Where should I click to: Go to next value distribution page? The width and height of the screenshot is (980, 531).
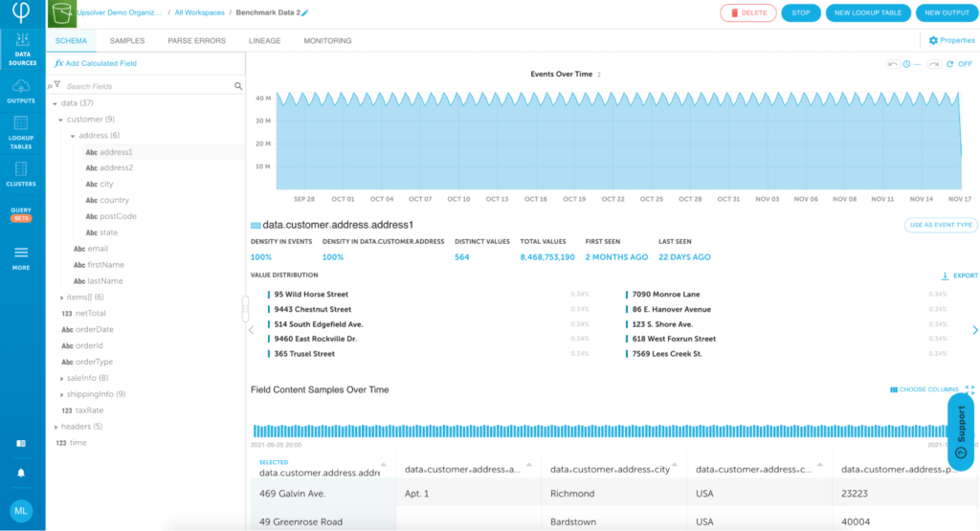[x=974, y=330]
